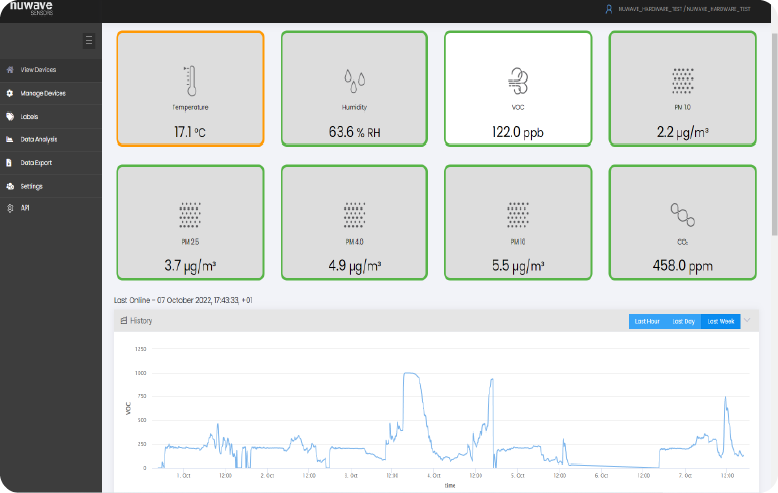Screen dimensions: 778x493
Task: Switch history range to Last Hour
Action: (646, 321)
